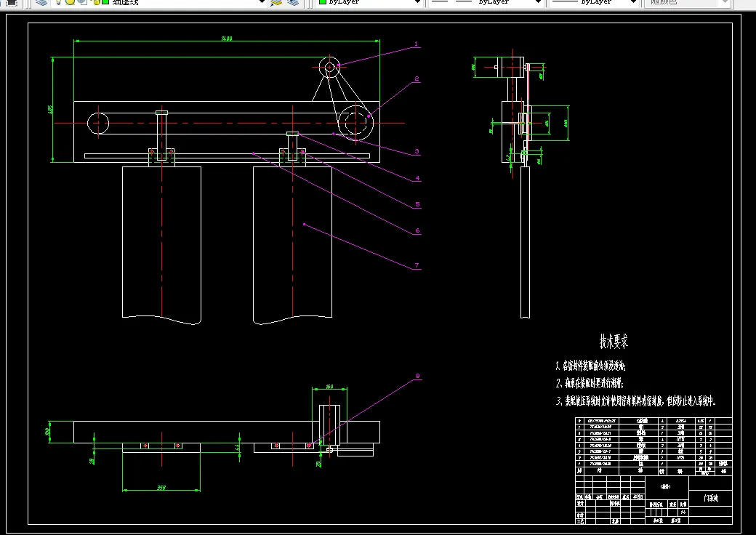Select the left vertical dimension text of front view
Image resolution: width=756 pixels, height=535 pixels.
pyautogui.click(x=50, y=110)
